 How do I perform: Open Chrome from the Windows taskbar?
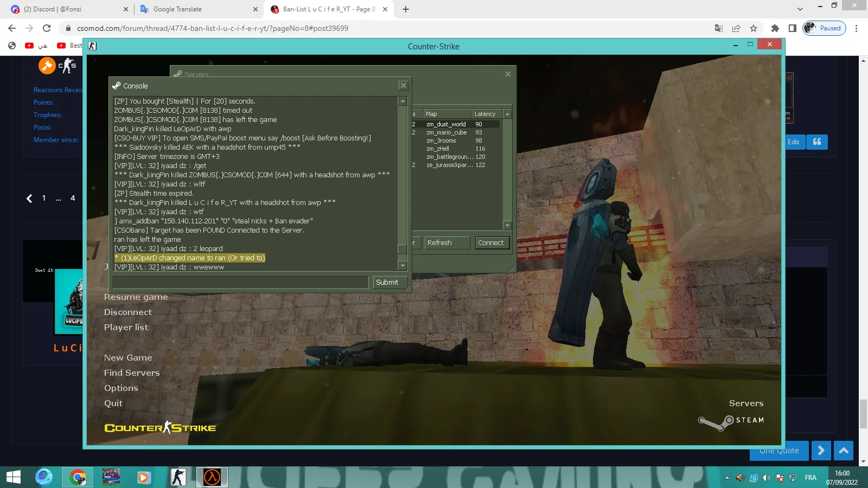[x=78, y=477]
